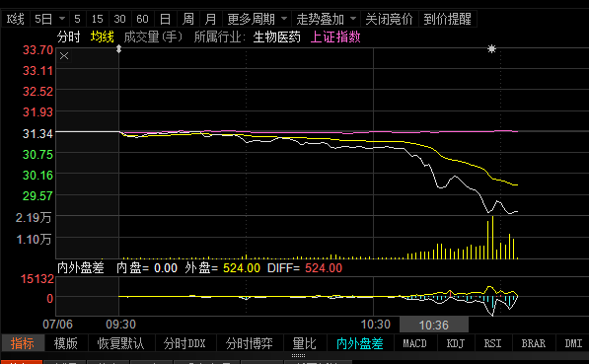Open the 生物医药 industry link
This screenshot has width=589, height=364.
277,37
